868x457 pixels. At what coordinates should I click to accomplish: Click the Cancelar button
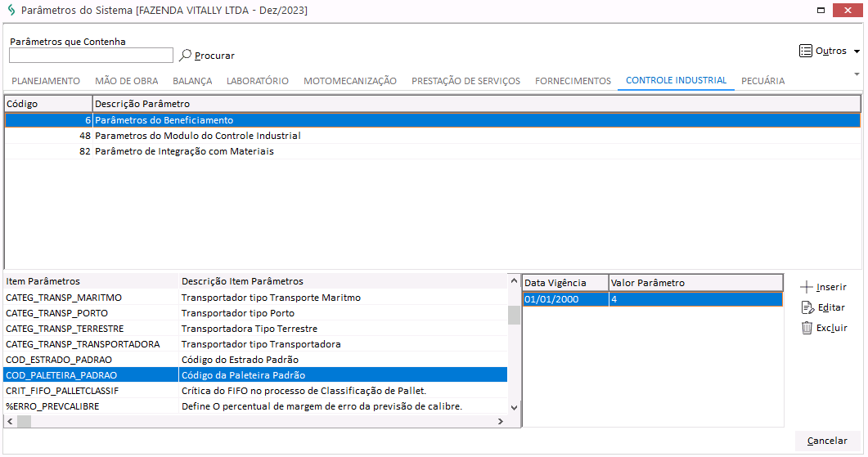pos(827,441)
